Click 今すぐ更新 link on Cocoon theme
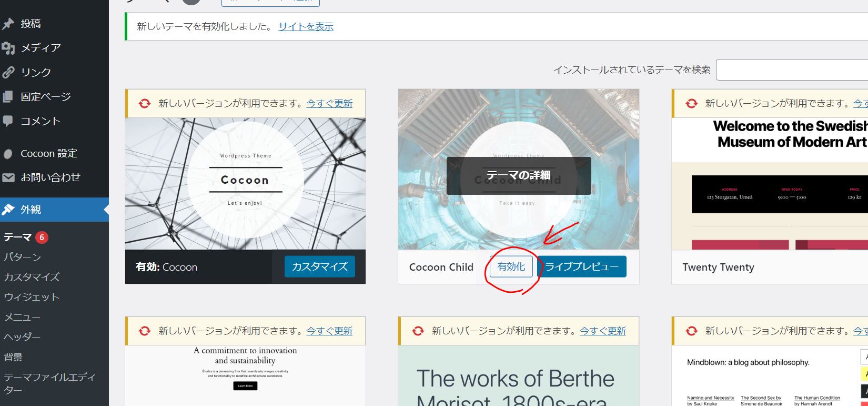 point(329,104)
